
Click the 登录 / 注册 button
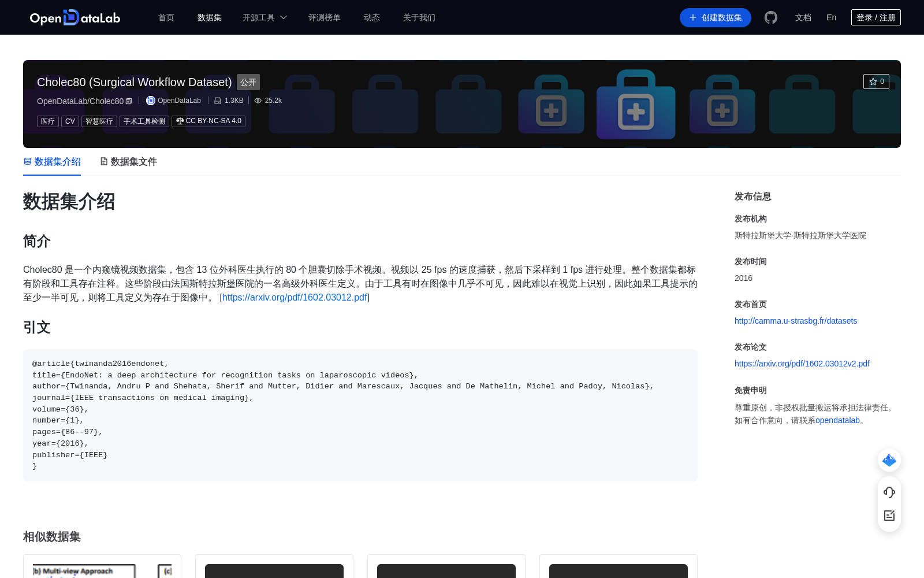tap(876, 17)
